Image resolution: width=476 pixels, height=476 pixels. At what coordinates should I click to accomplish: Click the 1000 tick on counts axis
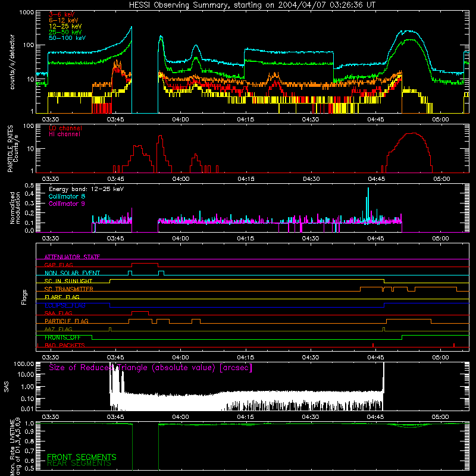tap(26, 12)
